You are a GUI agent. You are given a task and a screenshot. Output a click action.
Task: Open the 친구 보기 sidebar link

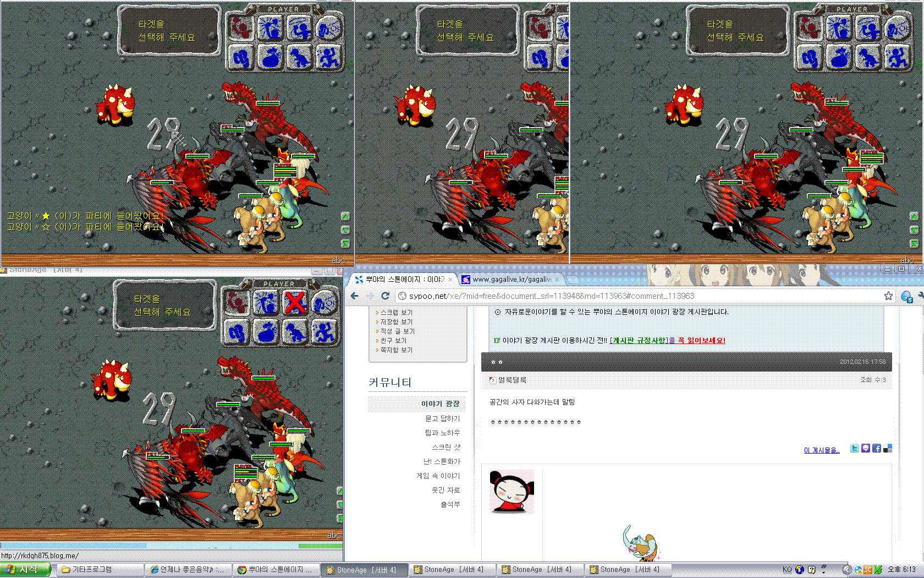pos(393,341)
